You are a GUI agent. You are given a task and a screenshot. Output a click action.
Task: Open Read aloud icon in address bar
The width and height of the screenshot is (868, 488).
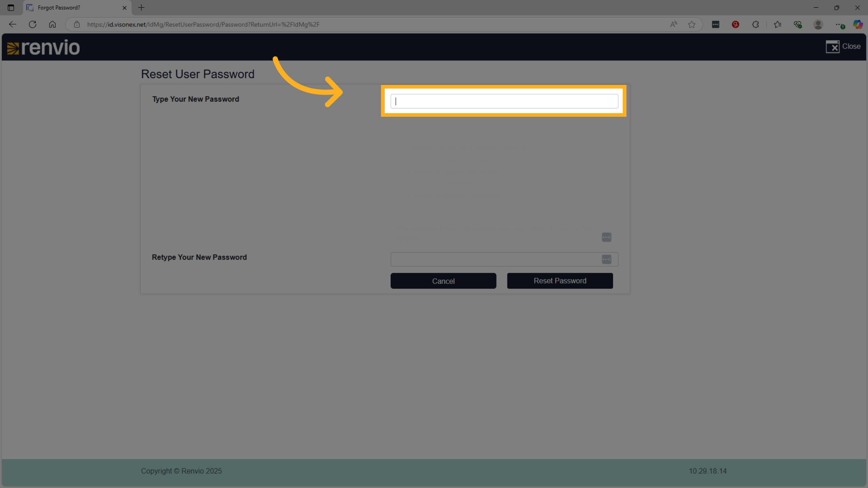click(673, 24)
